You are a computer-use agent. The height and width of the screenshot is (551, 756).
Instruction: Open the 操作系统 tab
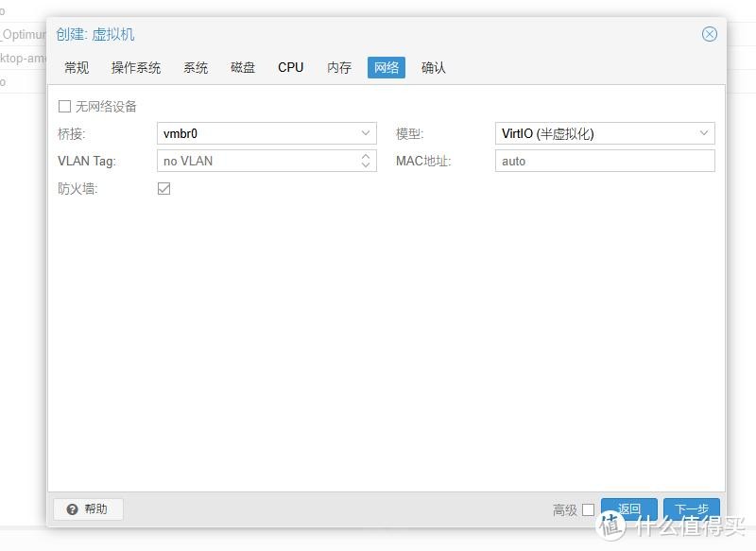click(136, 68)
